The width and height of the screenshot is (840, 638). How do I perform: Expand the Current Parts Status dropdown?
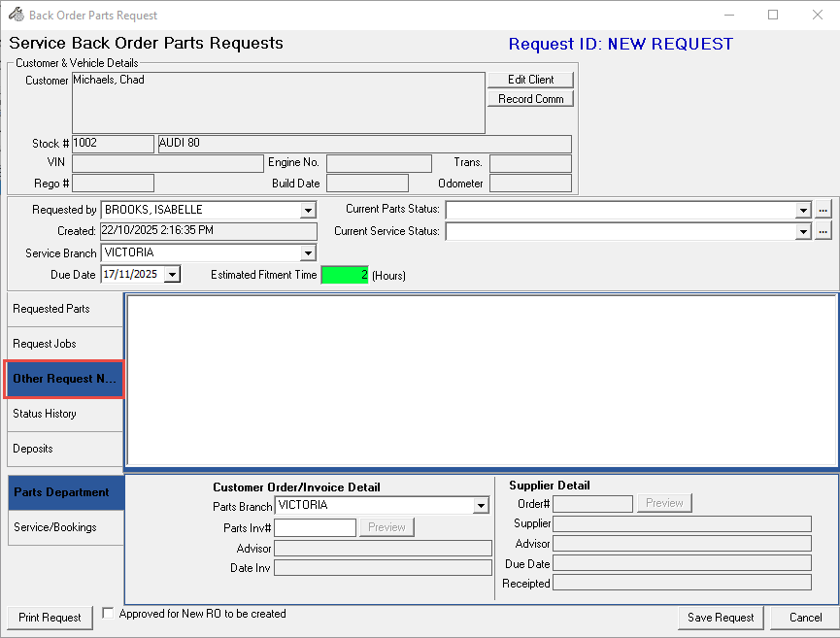tap(803, 210)
